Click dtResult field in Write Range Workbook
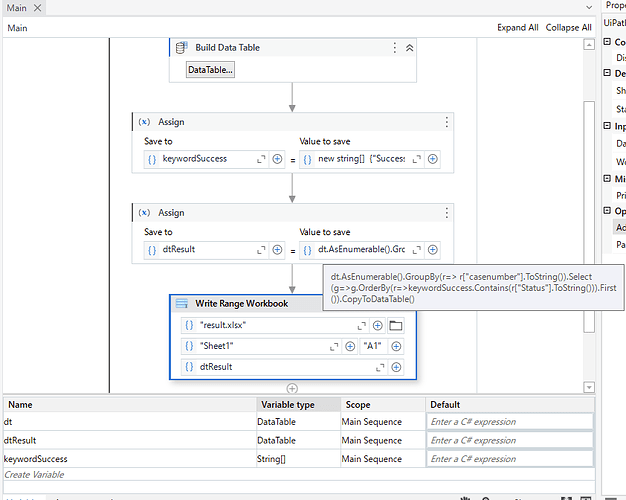 point(285,367)
